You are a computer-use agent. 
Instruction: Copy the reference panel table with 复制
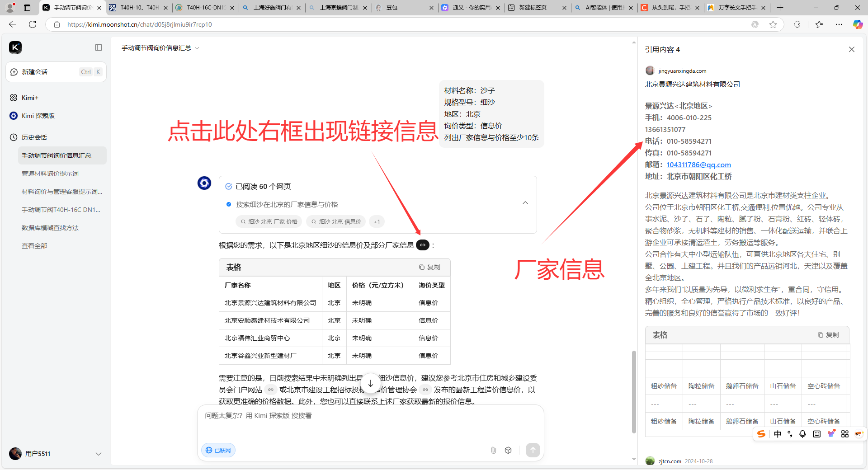828,335
